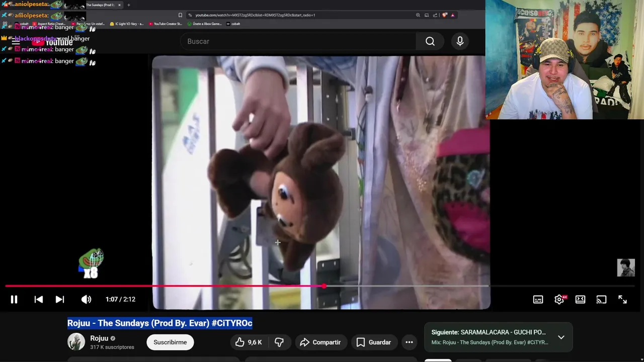Open the Rojuu channel avatar
Image resolution: width=644 pixels, height=362 pixels.
[76, 342]
